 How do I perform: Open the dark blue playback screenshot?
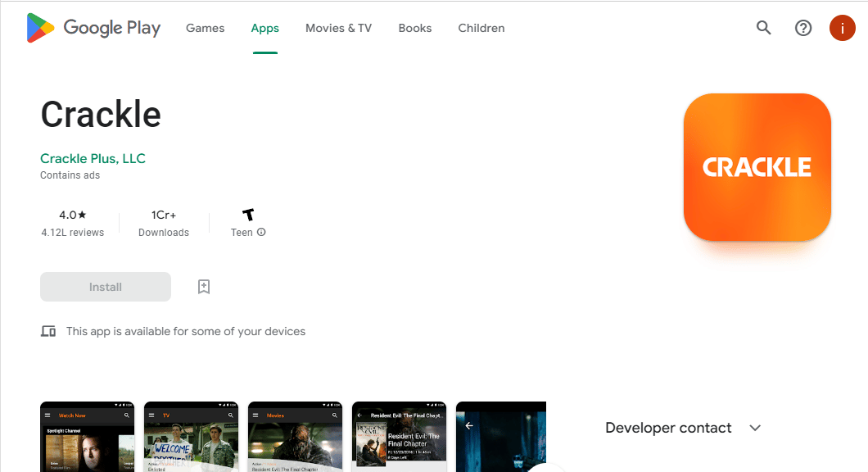(501, 437)
